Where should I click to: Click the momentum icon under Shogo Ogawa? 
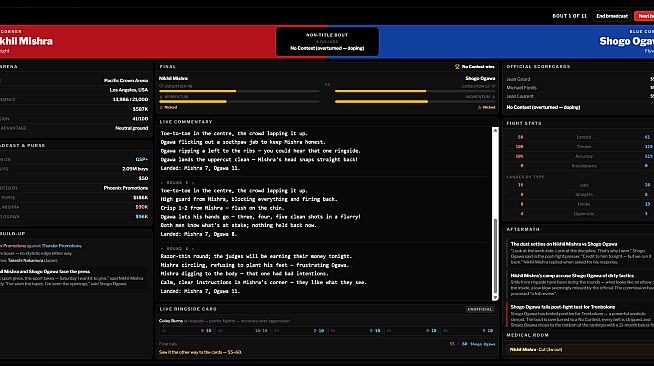point(493,97)
